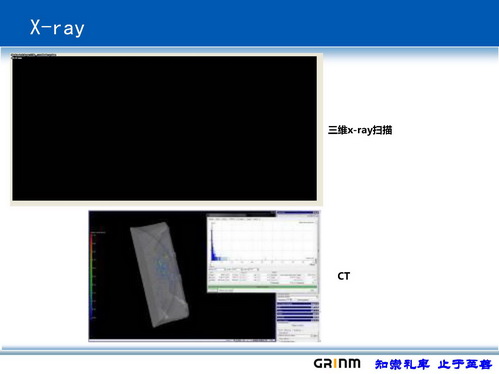Select the CT caption label

click(344, 276)
